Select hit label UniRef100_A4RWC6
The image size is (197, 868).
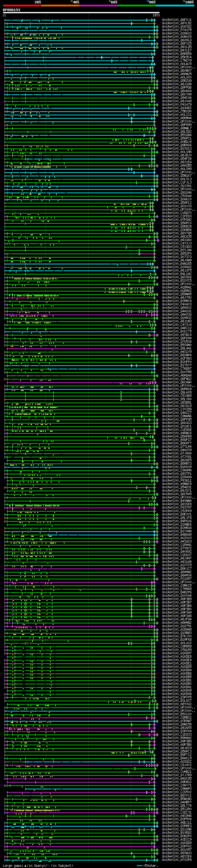177,433
